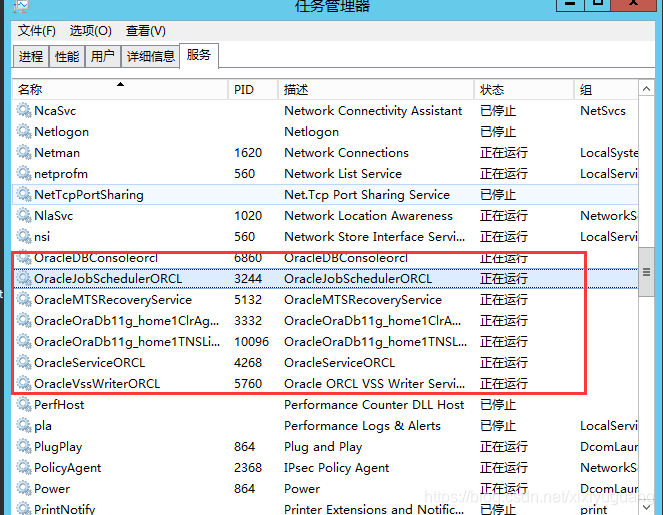Open the 选项(O) menu
The image size is (663, 515).
click(x=90, y=31)
